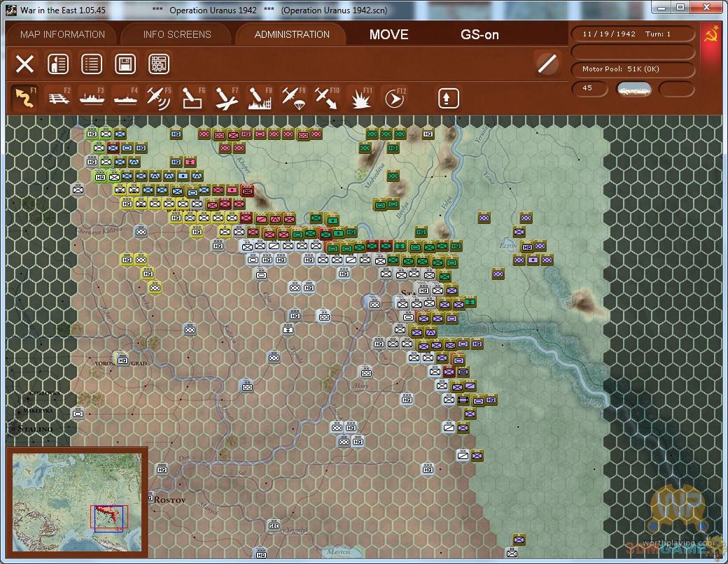
Task: Activate rail movement mode (F2)
Action: 58,97
